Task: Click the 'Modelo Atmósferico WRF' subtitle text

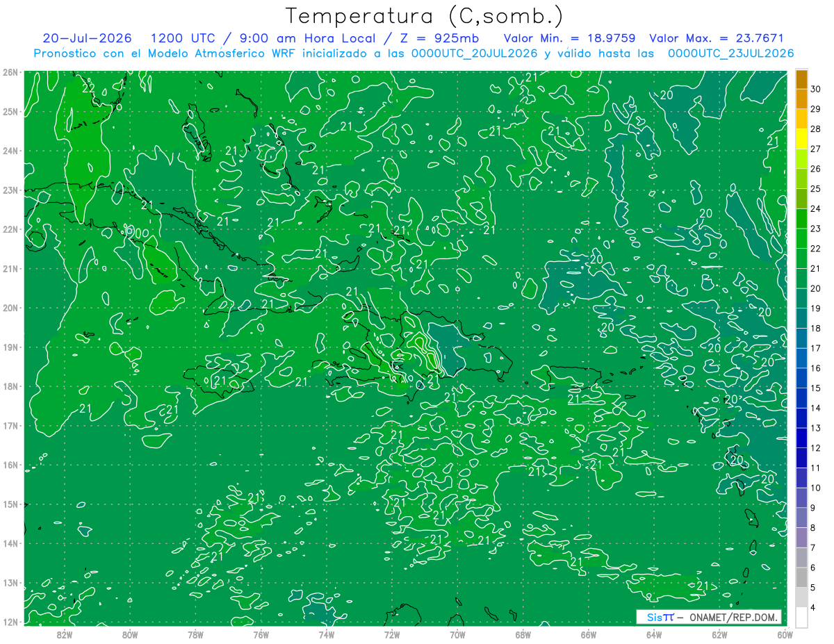Action: point(221,53)
